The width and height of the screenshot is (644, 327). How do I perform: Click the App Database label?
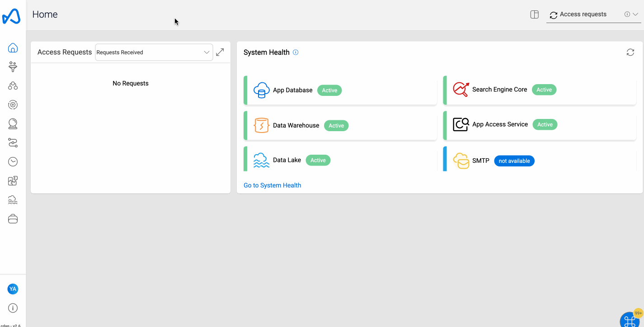coord(293,90)
